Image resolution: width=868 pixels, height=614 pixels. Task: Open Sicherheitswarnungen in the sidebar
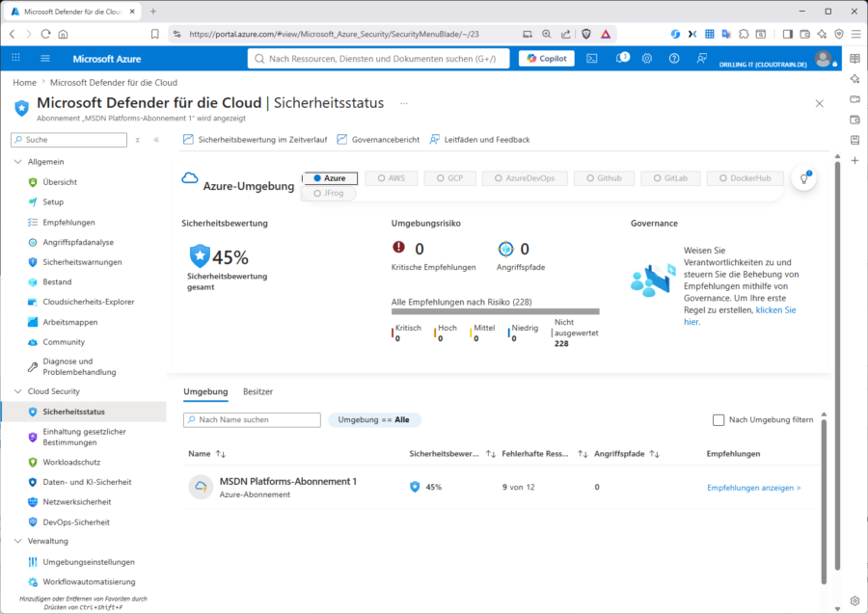[82, 262]
